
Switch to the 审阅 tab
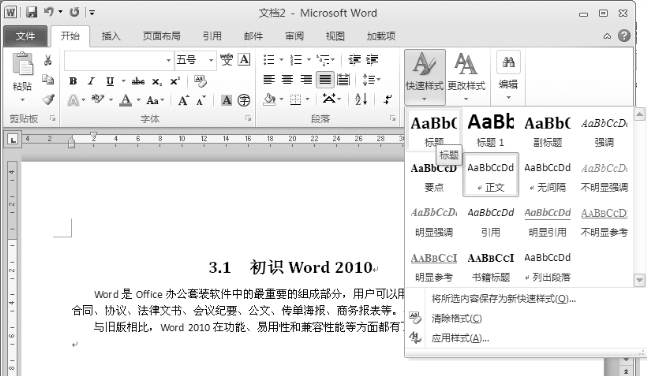point(294,36)
